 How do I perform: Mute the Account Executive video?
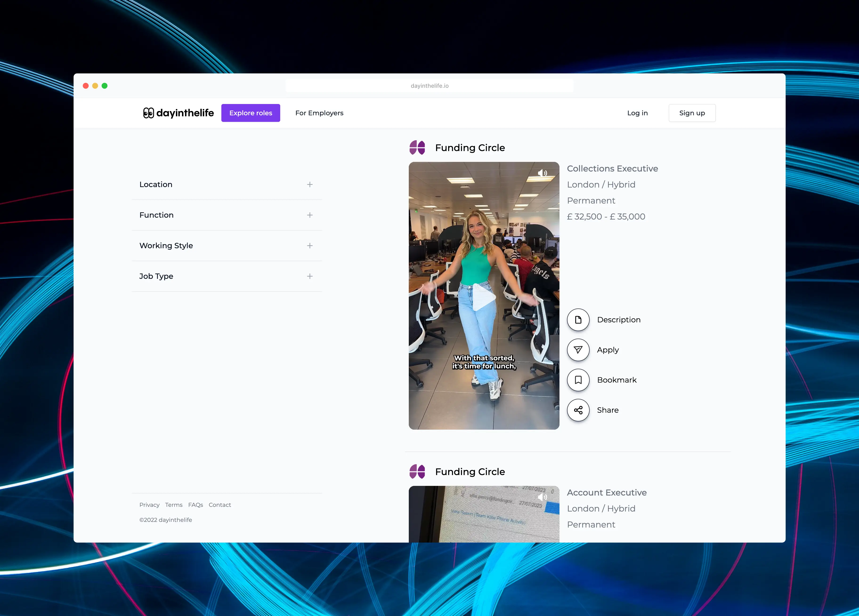[542, 497]
